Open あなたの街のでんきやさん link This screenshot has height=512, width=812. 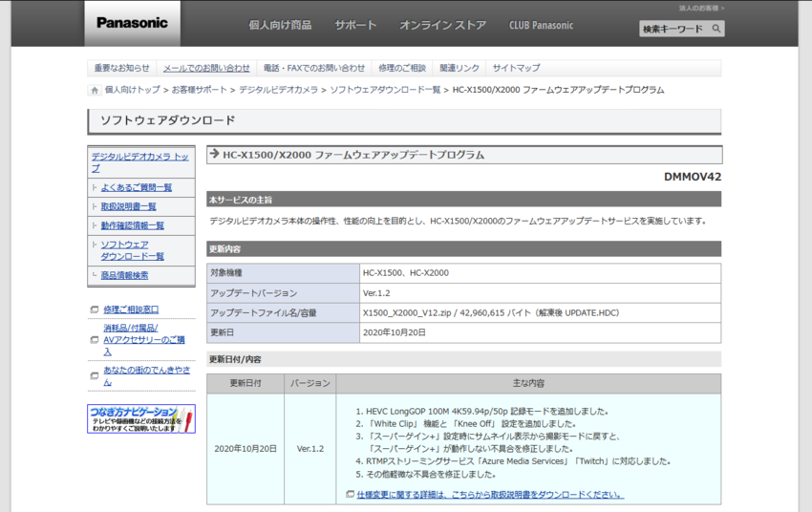point(146,375)
